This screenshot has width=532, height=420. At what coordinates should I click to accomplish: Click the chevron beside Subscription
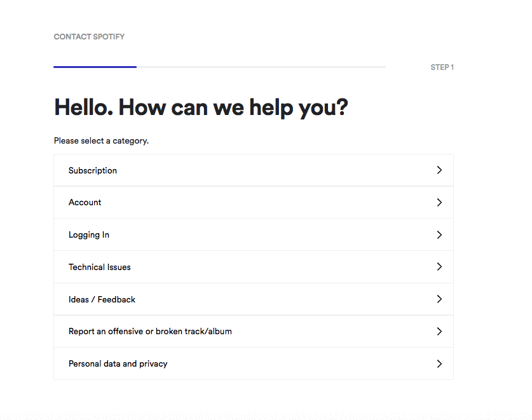click(x=439, y=170)
